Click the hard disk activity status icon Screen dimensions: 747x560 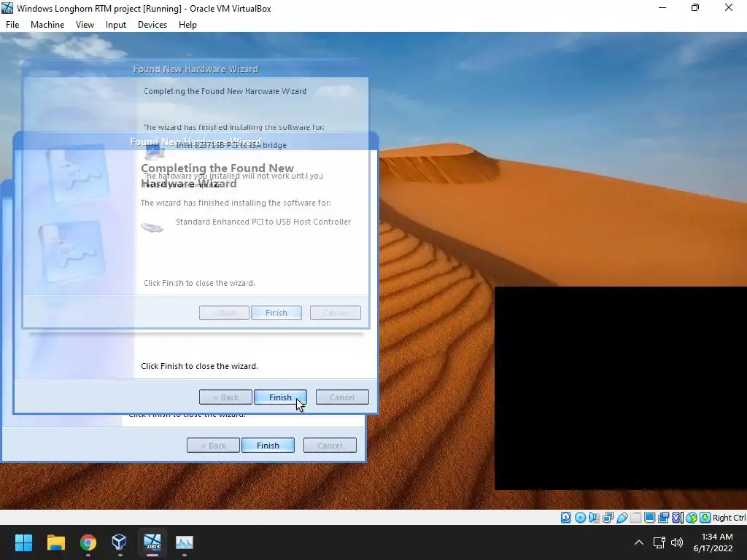pos(565,518)
